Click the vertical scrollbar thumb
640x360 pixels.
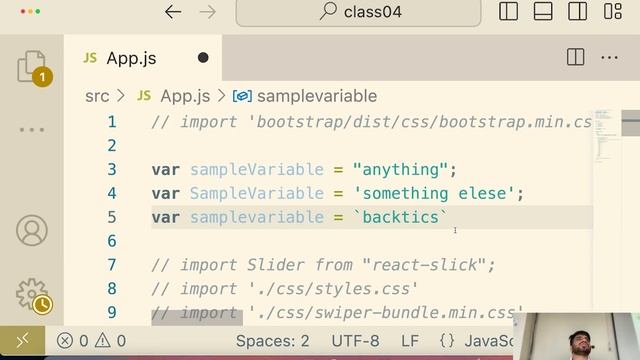click(631, 123)
